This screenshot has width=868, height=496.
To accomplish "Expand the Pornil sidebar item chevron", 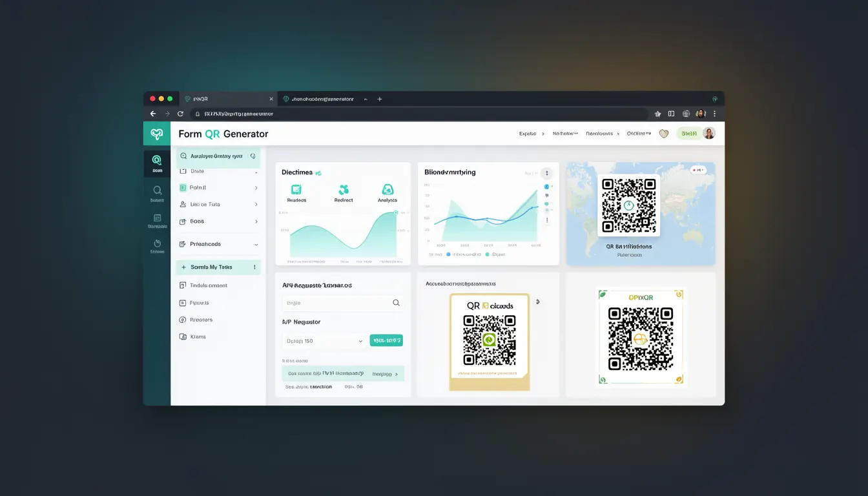I will click(x=256, y=188).
